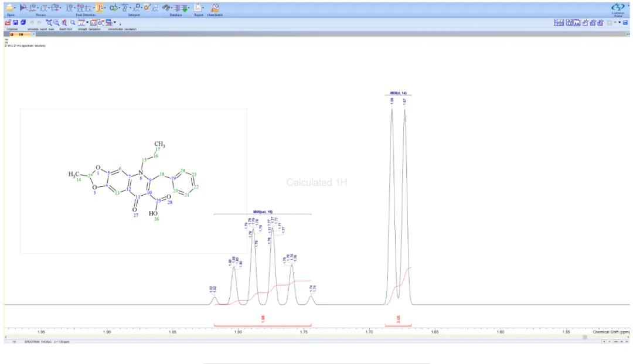Open black dropdown arrow in right toolbar
The width and height of the screenshot is (633, 364).
pos(620,22)
